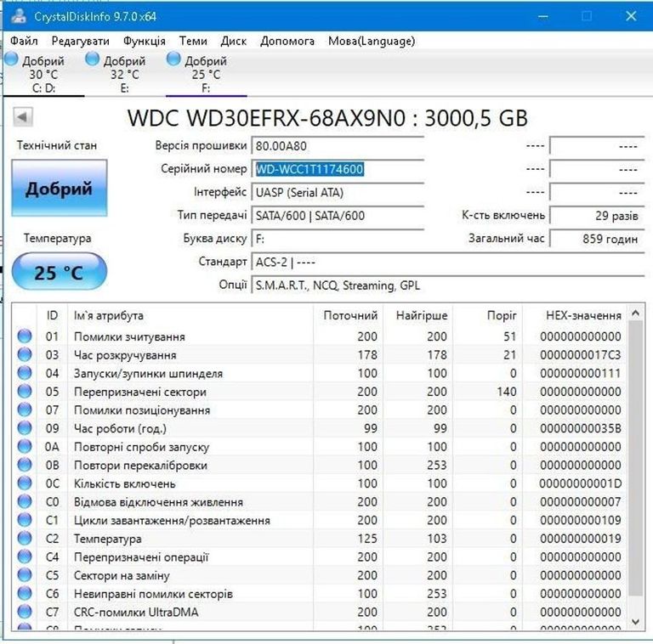
Task: Click the firmware version field 80.00A80
Action: tap(338, 146)
